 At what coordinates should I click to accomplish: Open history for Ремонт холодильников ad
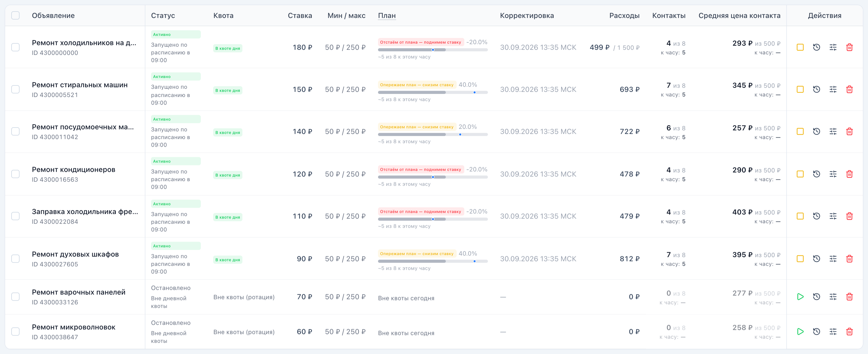coord(816,47)
